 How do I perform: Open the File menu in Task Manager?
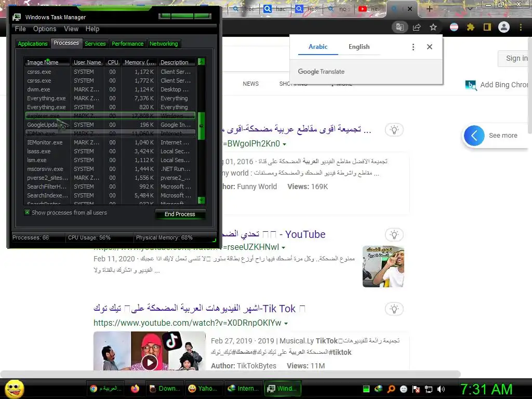click(x=20, y=29)
